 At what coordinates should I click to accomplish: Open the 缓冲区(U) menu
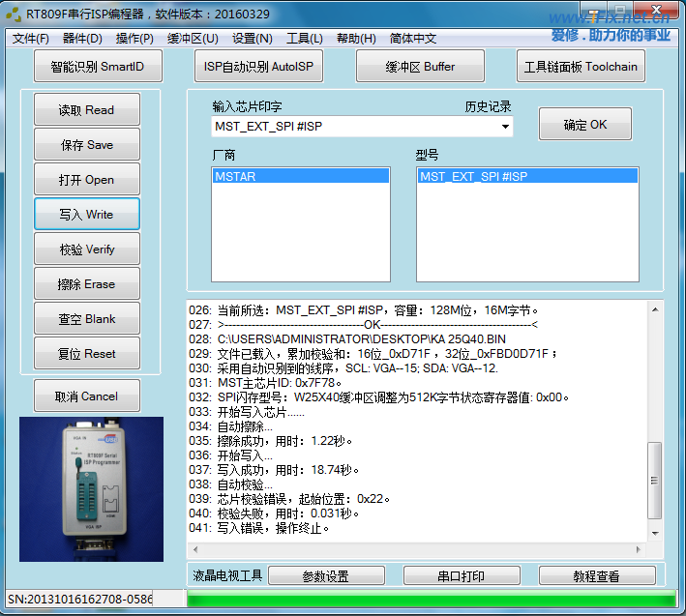point(193,39)
